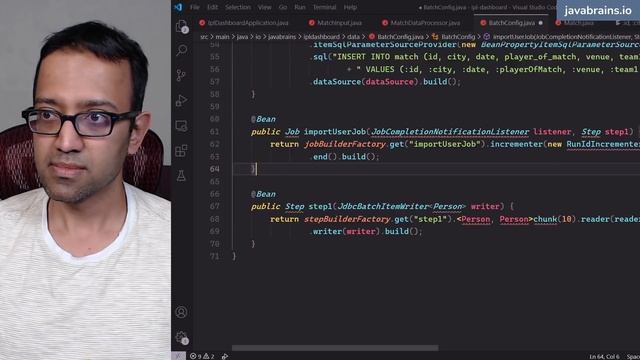Screen dimensions: 640x360
Task: Click line number 61 in the gutter
Action: 215,131
